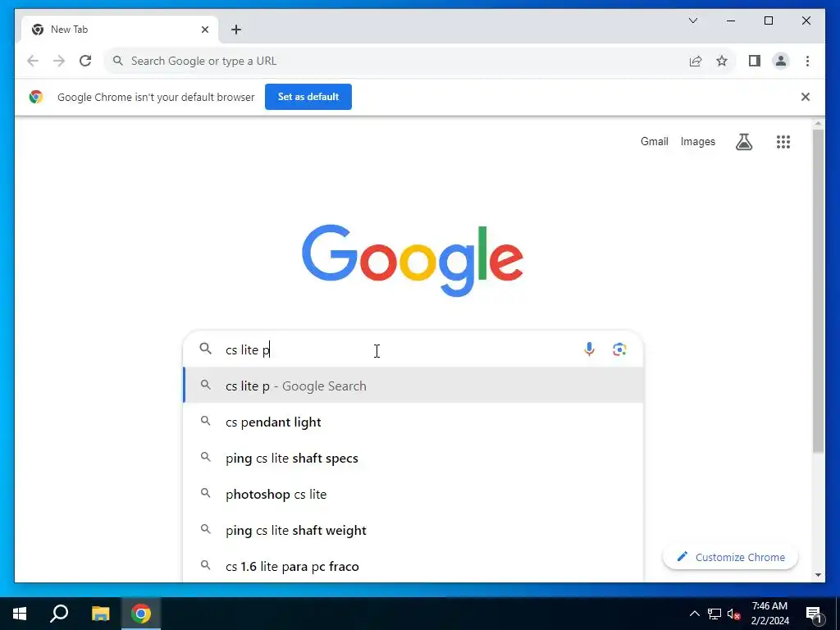
Task: Open the Google apps grid
Action: [x=783, y=142]
